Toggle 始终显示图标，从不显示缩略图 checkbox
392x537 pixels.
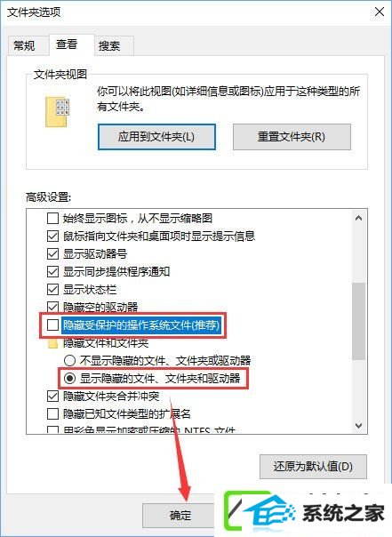(52, 218)
